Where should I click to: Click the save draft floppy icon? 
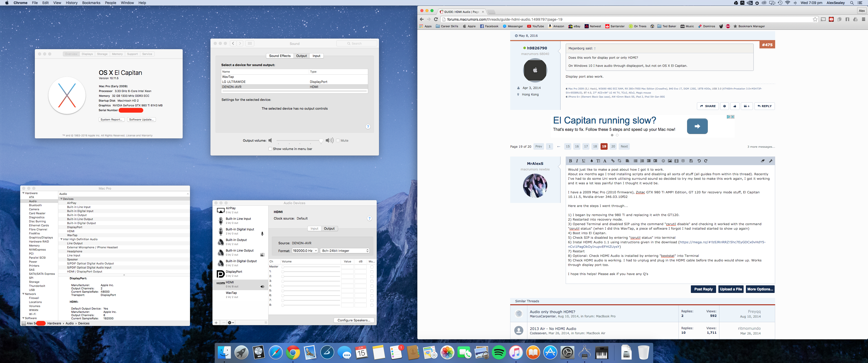[691, 161]
